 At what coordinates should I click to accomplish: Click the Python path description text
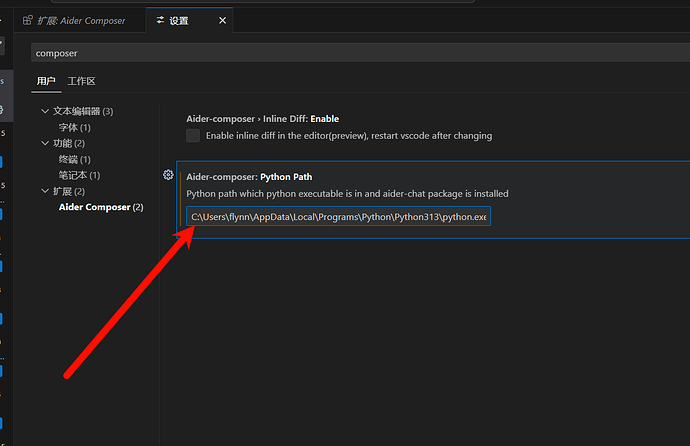coord(347,194)
